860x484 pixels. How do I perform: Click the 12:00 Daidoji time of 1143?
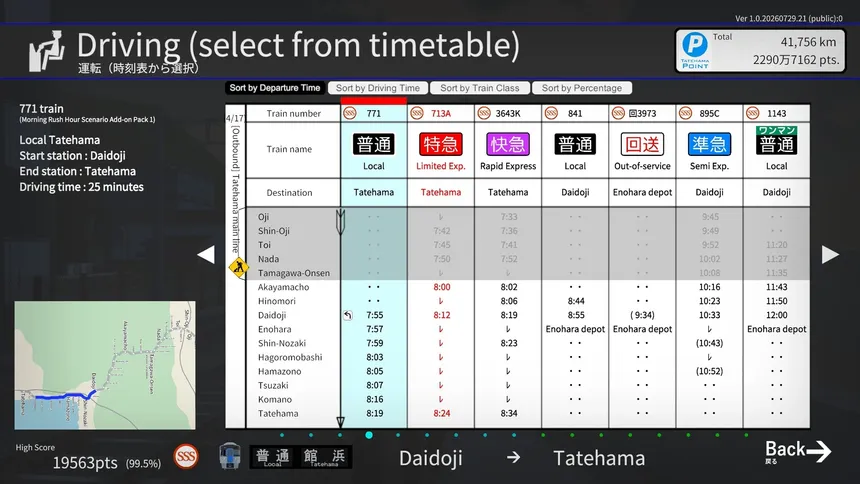tap(777, 315)
